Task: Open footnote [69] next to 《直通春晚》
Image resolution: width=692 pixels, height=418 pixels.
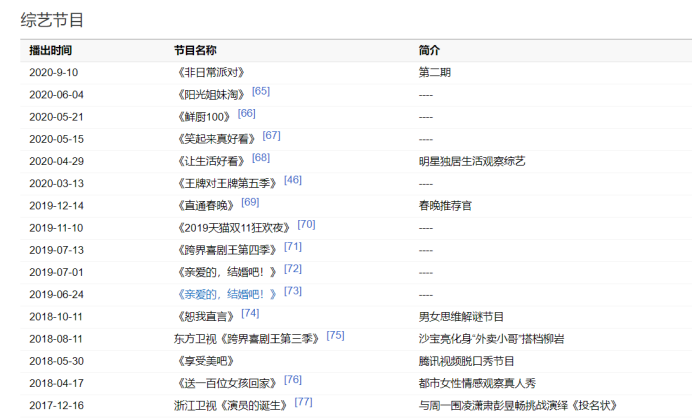Action: 250,201
